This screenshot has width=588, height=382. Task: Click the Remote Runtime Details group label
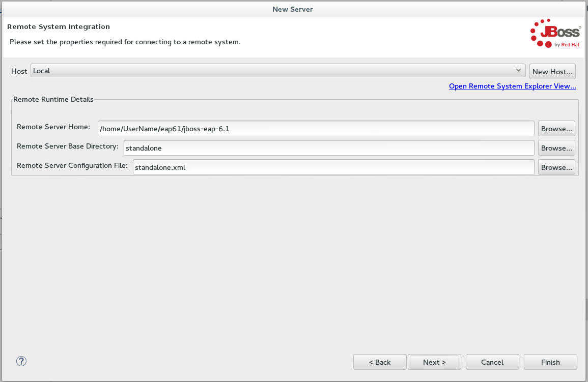tap(53, 99)
